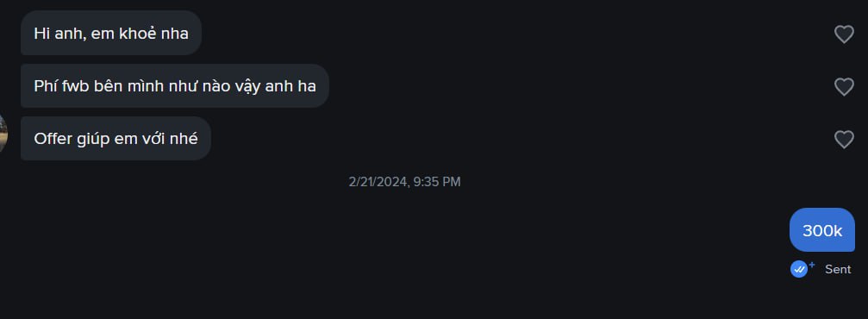Click the small plus sign beside checkmark icon

pyautogui.click(x=812, y=265)
